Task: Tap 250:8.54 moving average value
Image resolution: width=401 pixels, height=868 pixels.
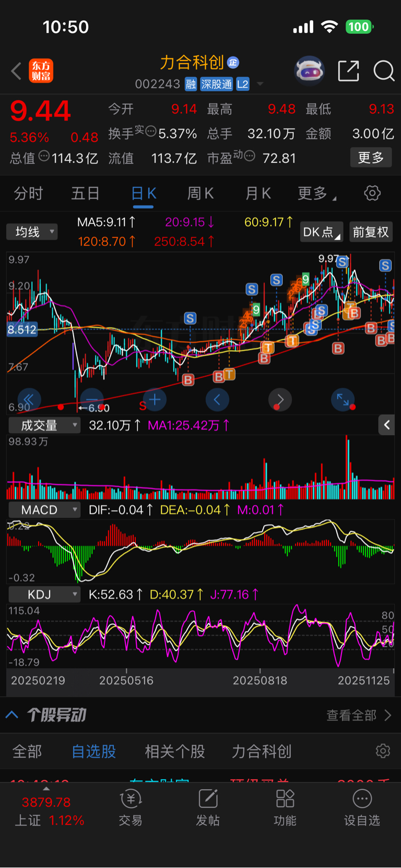Action: point(184,242)
